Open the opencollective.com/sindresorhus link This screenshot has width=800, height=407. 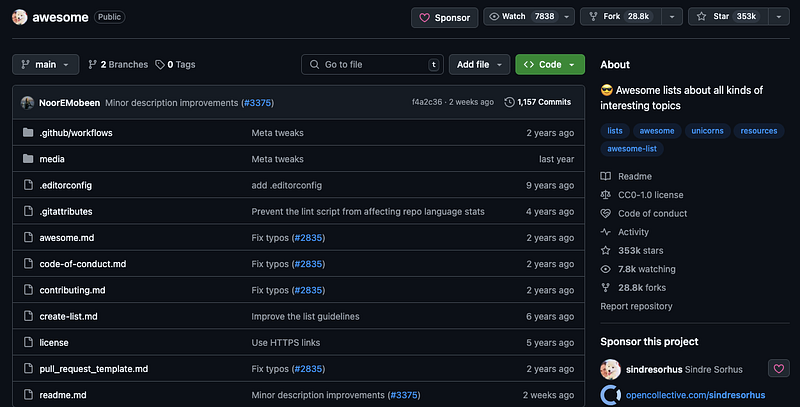coord(695,395)
